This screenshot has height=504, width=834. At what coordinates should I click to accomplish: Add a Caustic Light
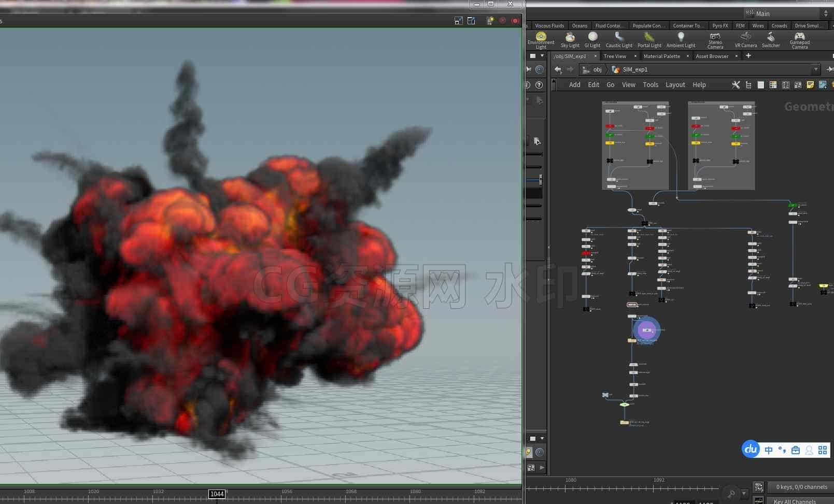619,40
